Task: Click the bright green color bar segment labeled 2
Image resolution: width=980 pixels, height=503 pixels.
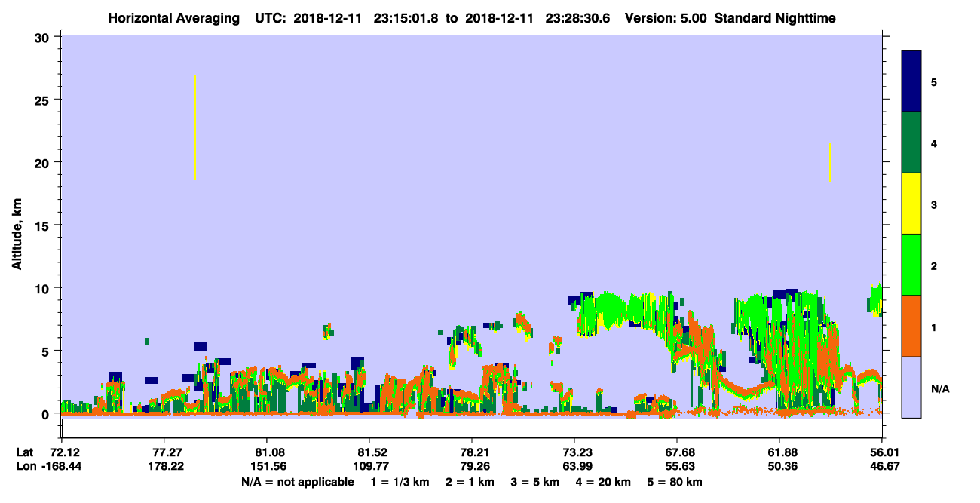Action: [x=911, y=265]
